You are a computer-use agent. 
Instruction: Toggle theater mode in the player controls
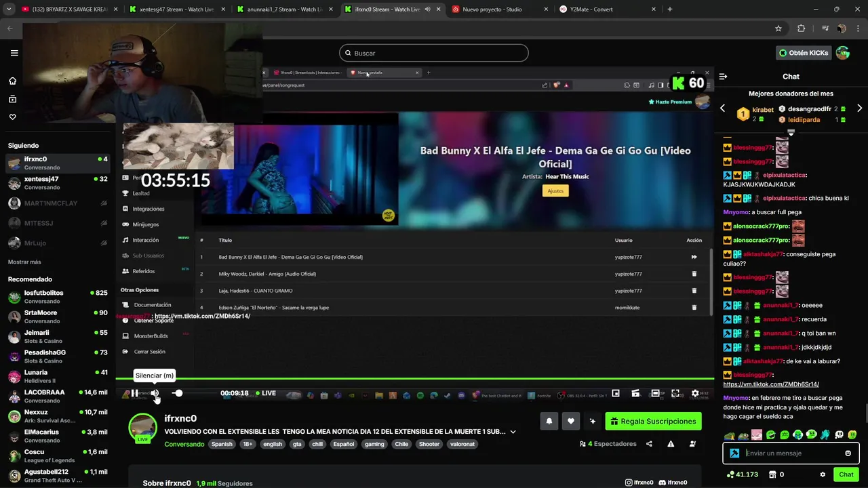pos(655,393)
